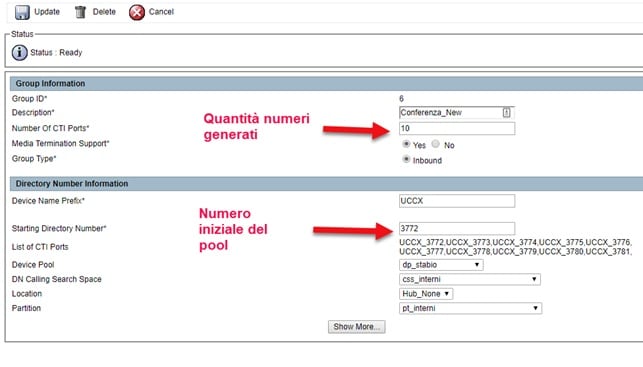Click the Group ID value 6

[x=401, y=99]
